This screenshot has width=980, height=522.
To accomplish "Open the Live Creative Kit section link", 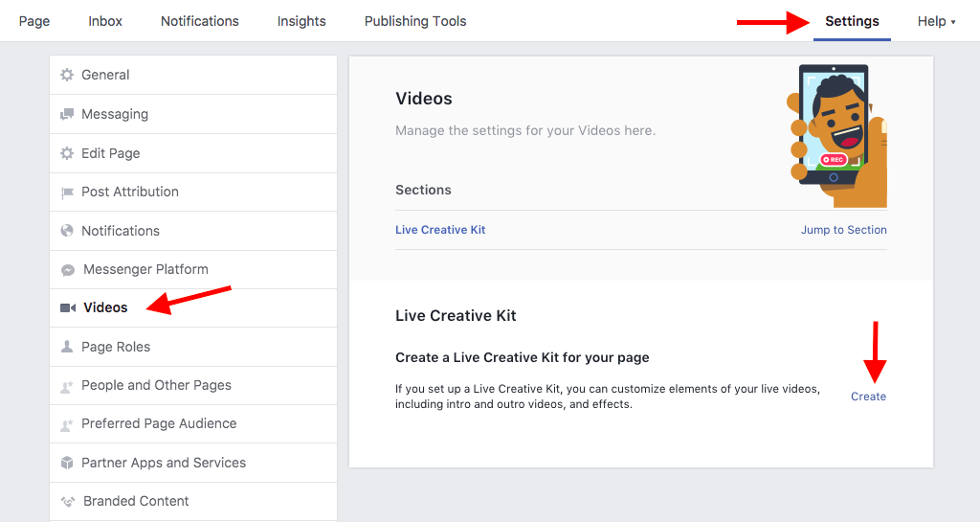I will point(440,230).
